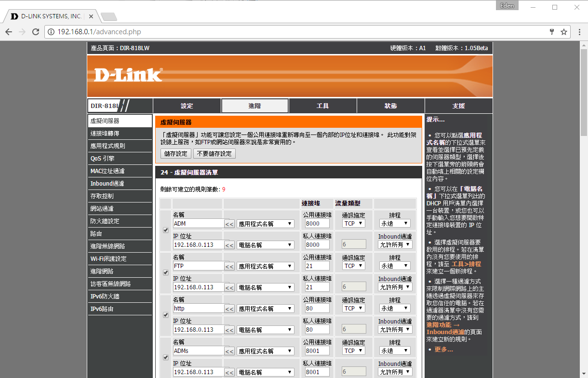
Task: Open 應用程式名稱 dropdown in ADM row
Action: 265,224
